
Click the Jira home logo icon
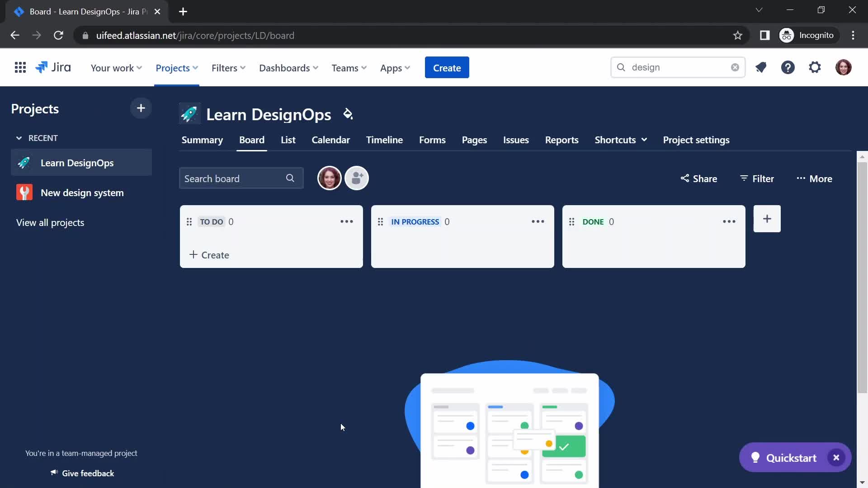pos(52,67)
